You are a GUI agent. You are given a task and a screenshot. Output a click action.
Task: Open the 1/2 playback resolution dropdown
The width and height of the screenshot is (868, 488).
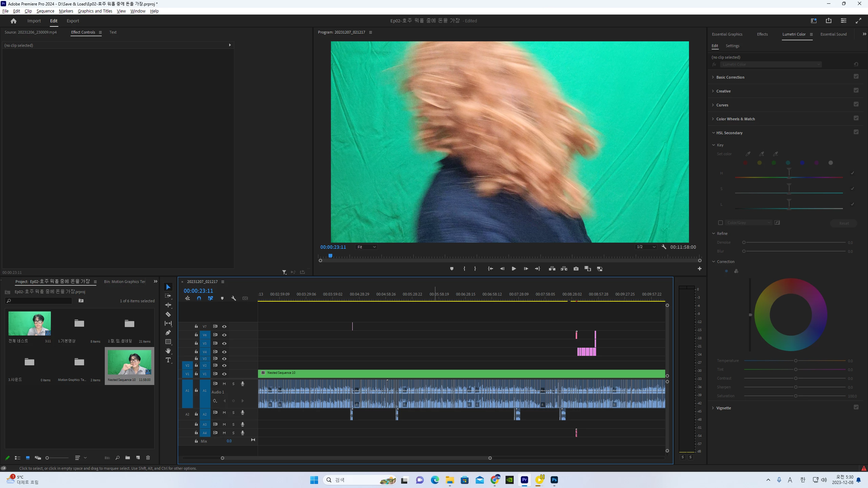[x=646, y=247]
